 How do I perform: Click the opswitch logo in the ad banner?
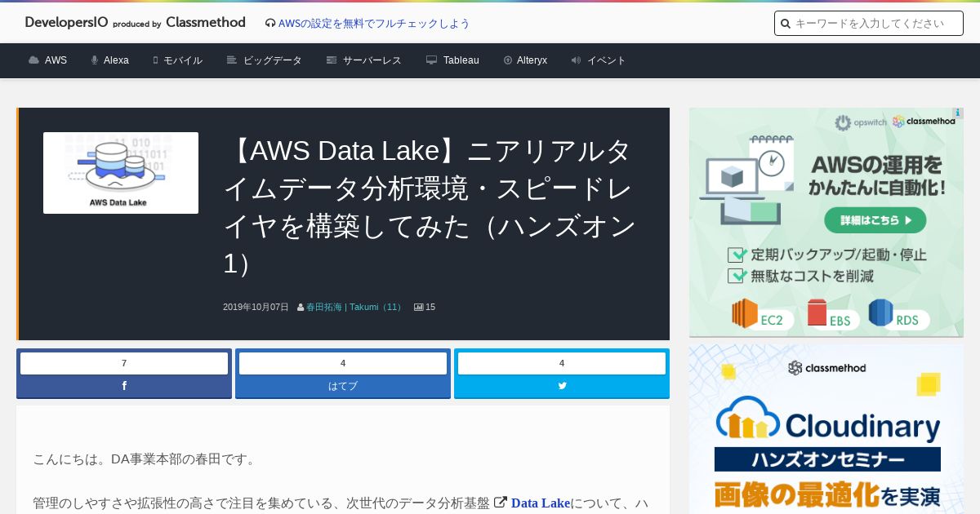tap(860, 122)
